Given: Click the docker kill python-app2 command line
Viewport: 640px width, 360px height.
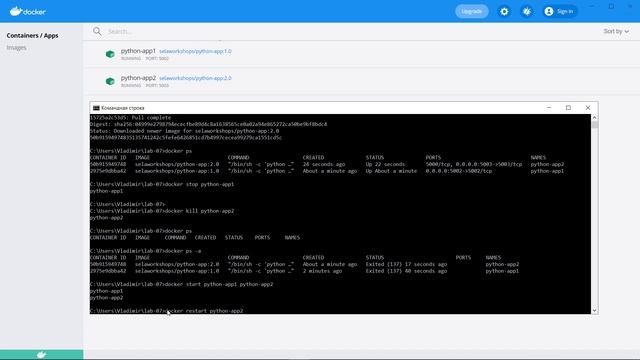Looking at the screenshot, I should coord(162,211).
